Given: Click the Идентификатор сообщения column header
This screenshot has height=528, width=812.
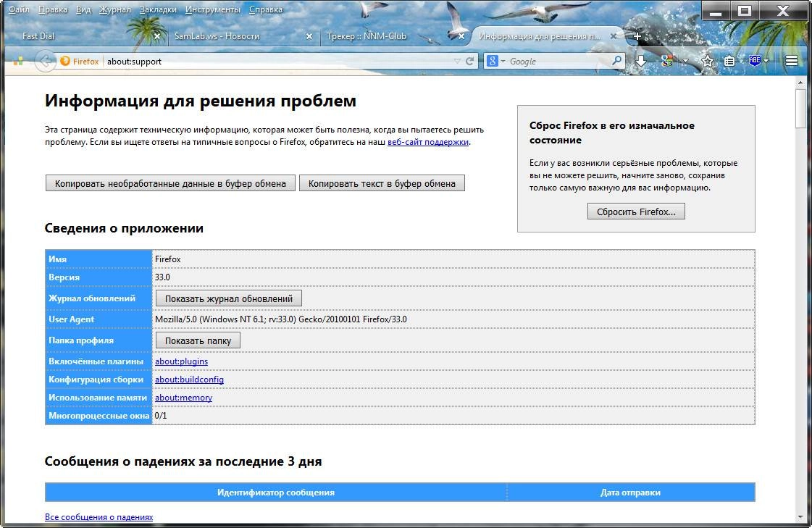Looking at the screenshot, I should [275, 493].
